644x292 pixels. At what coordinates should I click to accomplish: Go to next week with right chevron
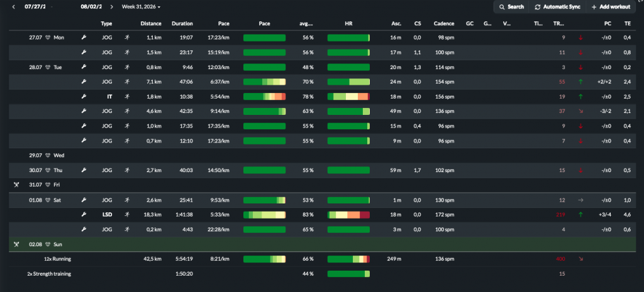click(111, 7)
